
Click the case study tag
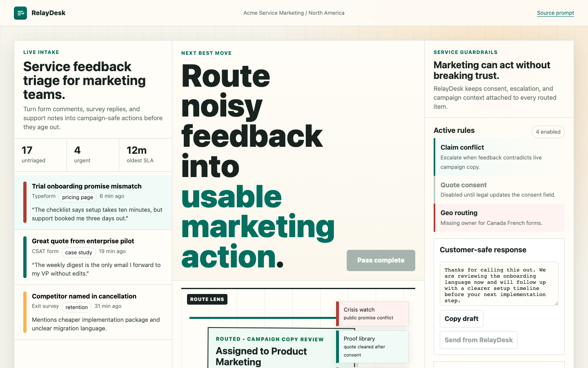click(x=79, y=252)
